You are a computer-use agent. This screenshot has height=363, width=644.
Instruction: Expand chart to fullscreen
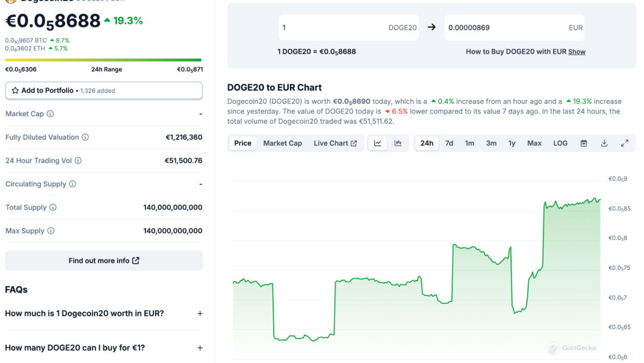[625, 143]
